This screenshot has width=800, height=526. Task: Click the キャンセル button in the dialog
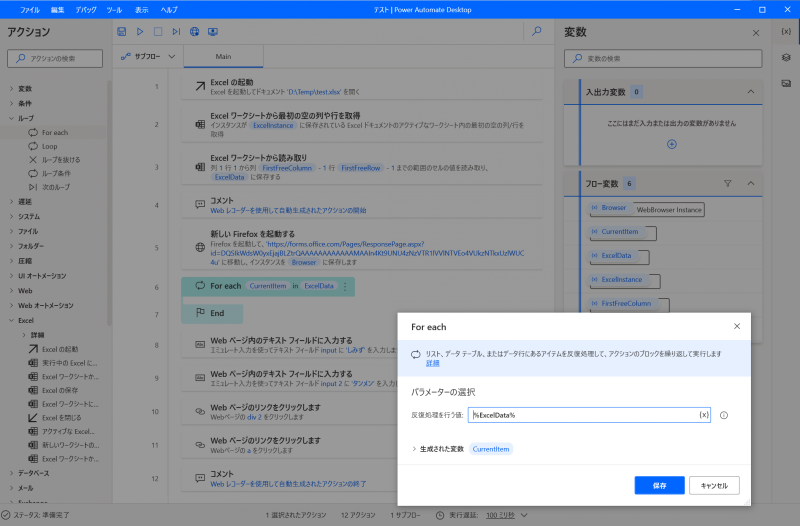[714, 486]
